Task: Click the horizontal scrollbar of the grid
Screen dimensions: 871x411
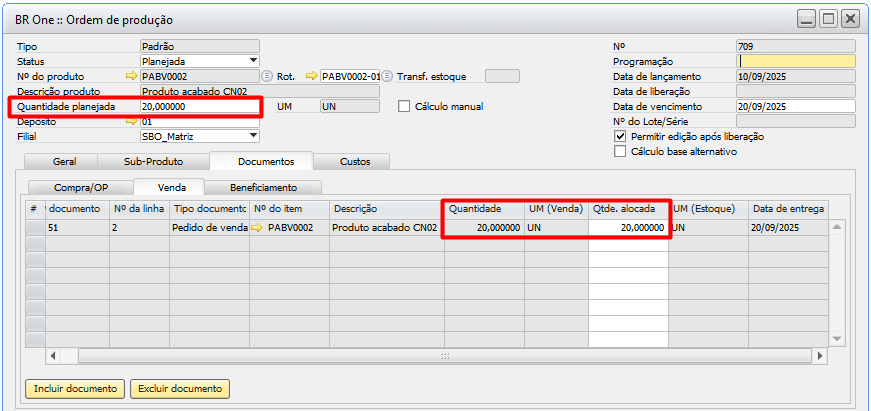Action: (440, 356)
